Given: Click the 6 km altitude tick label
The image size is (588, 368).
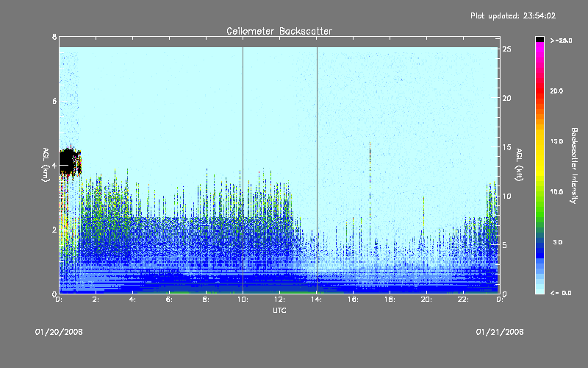Looking at the screenshot, I should [54, 101].
